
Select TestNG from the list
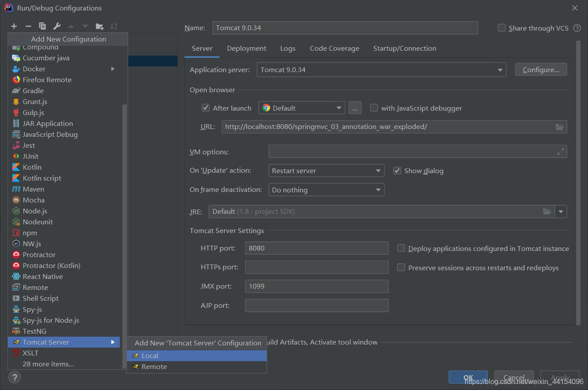click(64, 331)
